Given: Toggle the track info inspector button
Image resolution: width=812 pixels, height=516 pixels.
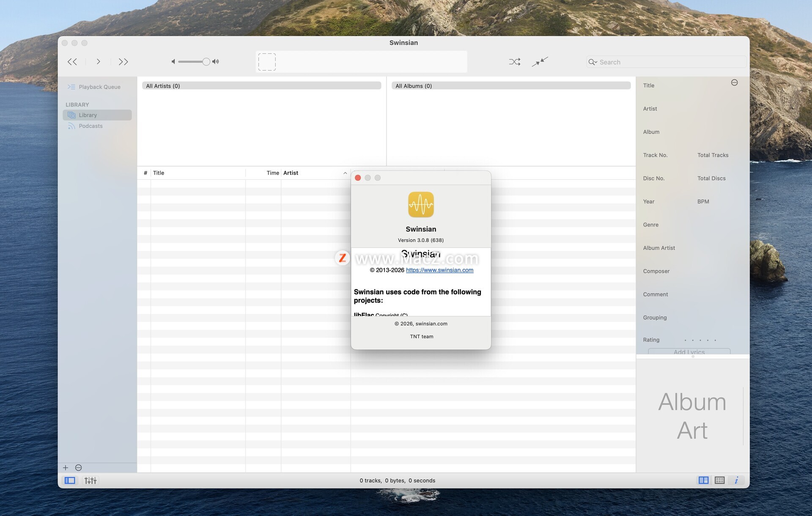Looking at the screenshot, I should point(736,480).
